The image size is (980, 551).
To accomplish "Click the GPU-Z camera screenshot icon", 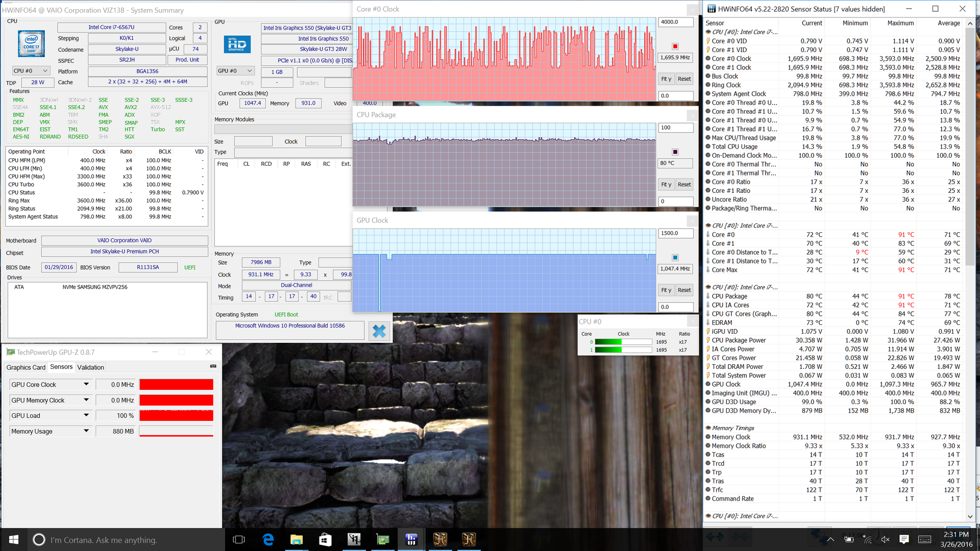I will [x=213, y=366].
